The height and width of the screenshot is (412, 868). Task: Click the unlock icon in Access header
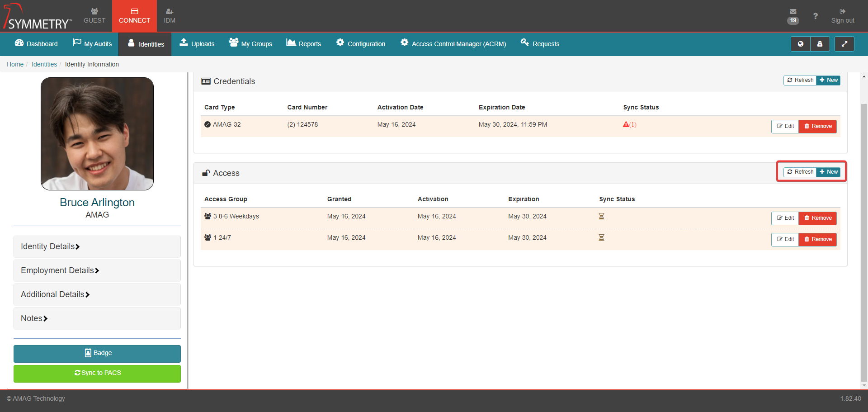pyautogui.click(x=206, y=173)
